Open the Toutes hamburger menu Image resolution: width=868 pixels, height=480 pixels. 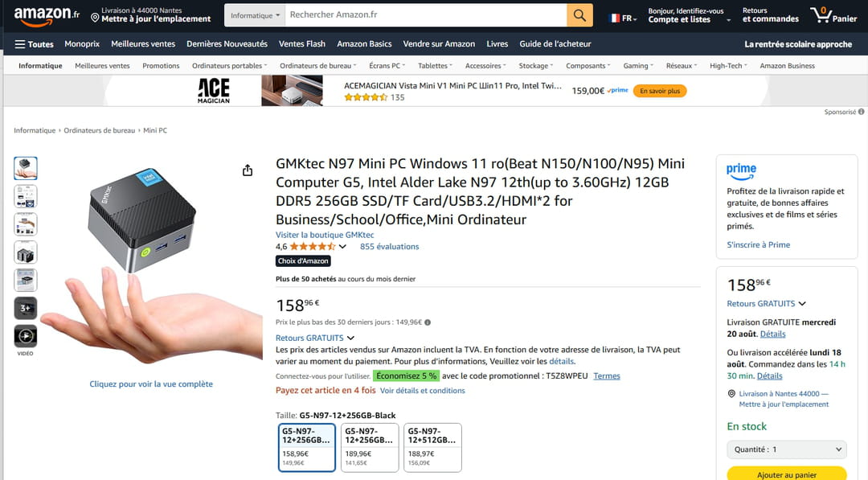[34, 44]
